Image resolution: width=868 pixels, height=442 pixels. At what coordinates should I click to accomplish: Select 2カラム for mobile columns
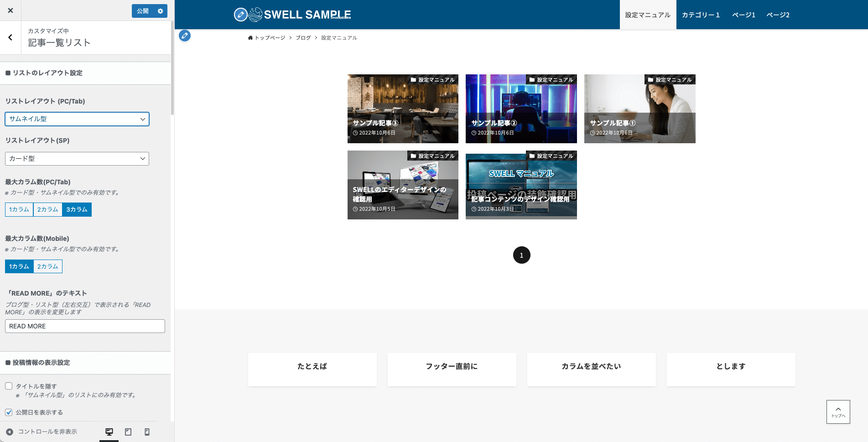pyautogui.click(x=47, y=266)
